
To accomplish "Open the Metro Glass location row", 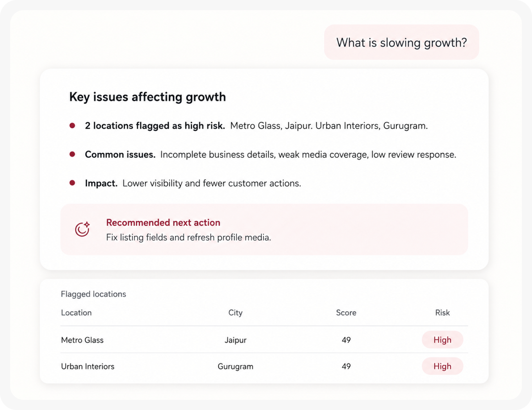I will [x=264, y=340].
